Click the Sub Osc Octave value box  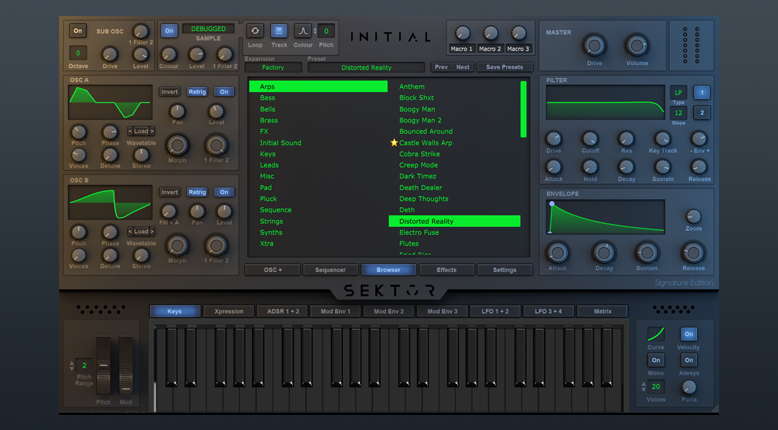(78, 53)
